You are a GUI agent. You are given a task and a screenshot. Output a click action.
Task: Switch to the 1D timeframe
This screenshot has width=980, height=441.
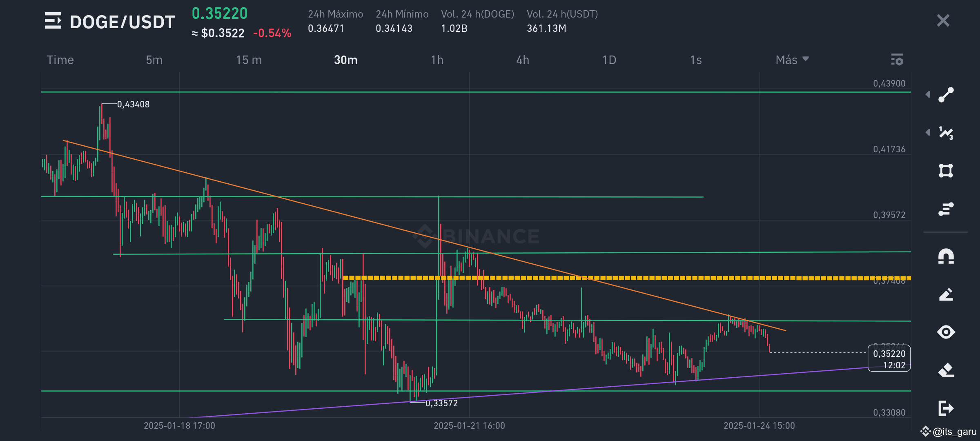click(610, 60)
